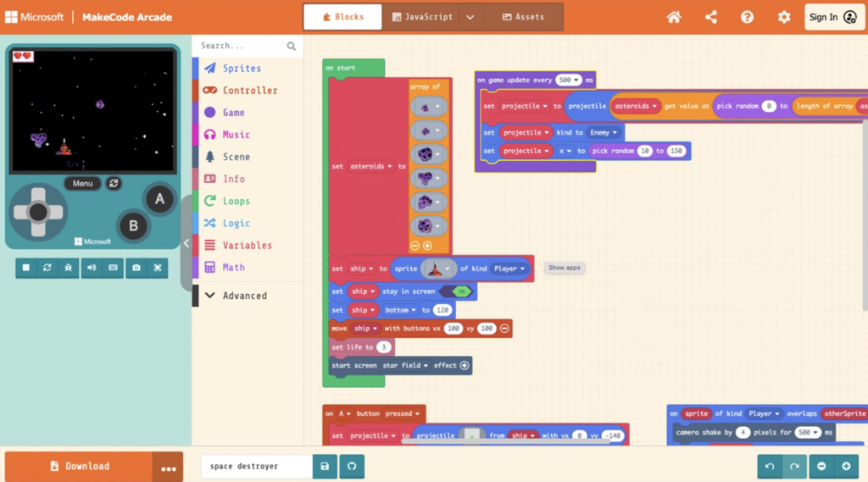Image resolution: width=868 pixels, height=482 pixels.
Task: Mute the simulator sound
Action: point(92,268)
